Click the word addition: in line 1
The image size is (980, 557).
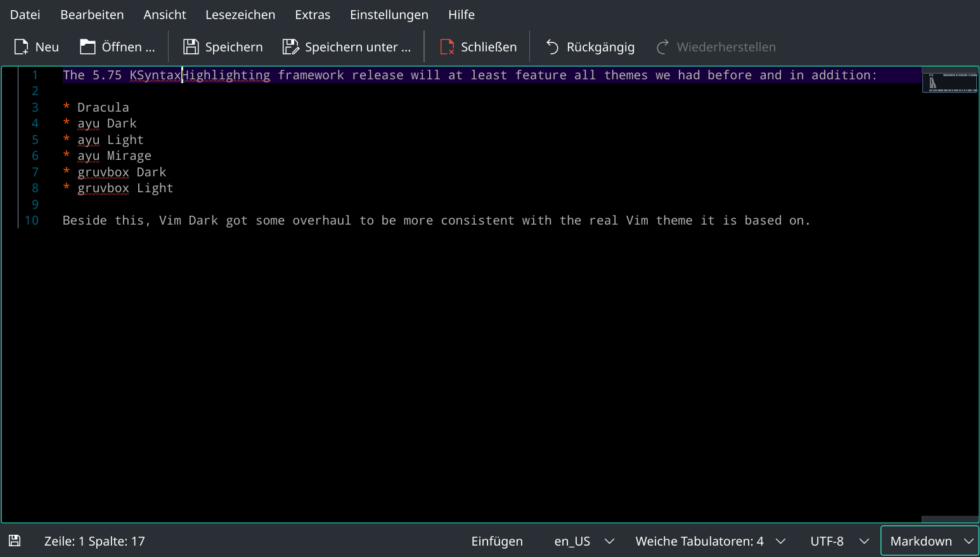pyautogui.click(x=844, y=75)
